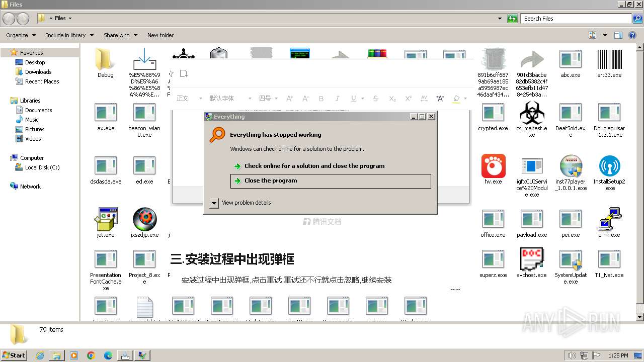Apply italic formatting in document toolbar
This screenshot has height=362, width=644.
pos(337,99)
